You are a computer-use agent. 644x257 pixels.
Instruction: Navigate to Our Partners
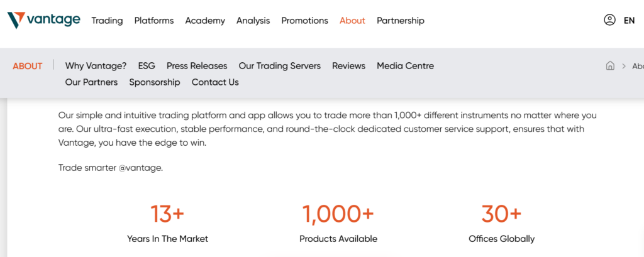click(91, 82)
